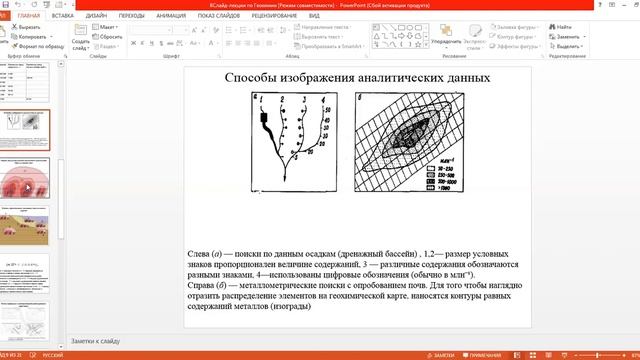
Task: Select the star shape in gallery
Action: pos(418,44)
